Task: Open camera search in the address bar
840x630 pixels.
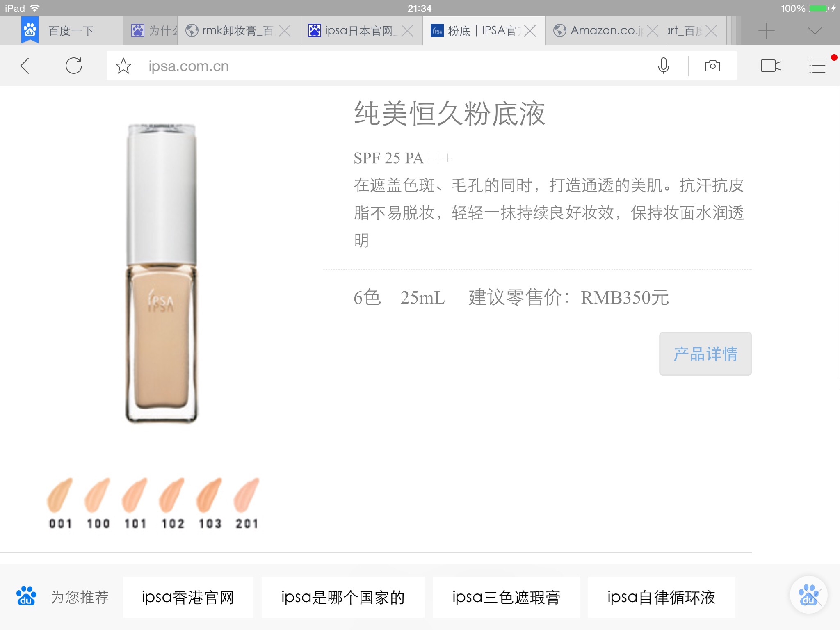Action: coord(712,66)
